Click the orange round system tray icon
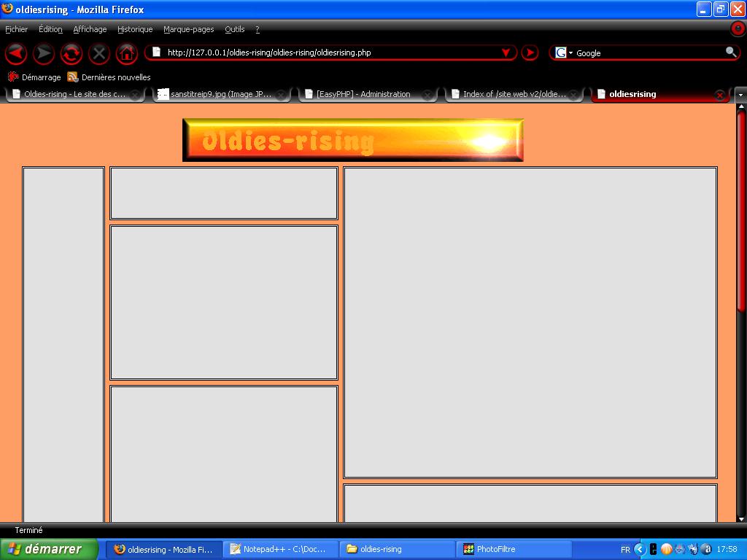 tap(667, 549)
